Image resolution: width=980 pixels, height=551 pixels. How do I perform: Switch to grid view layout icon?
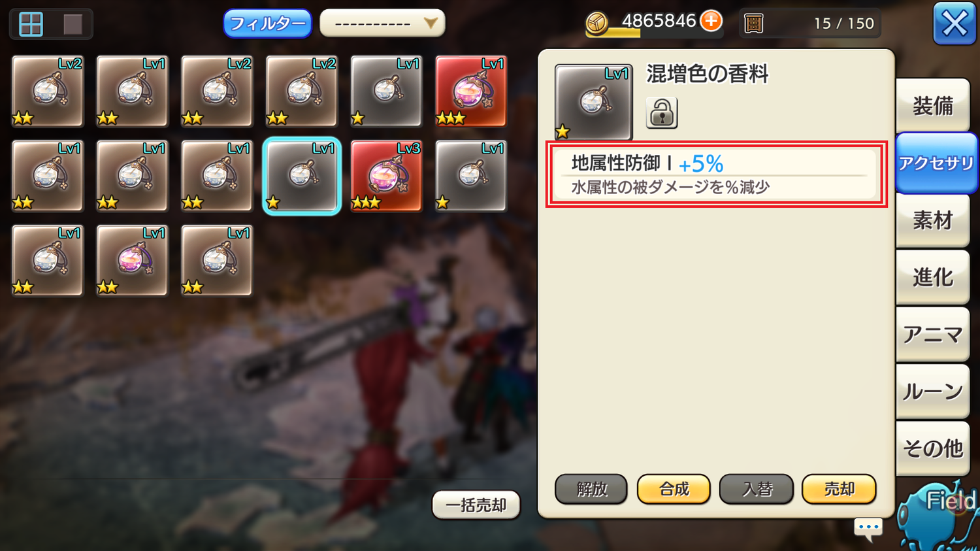coord(31,24)
